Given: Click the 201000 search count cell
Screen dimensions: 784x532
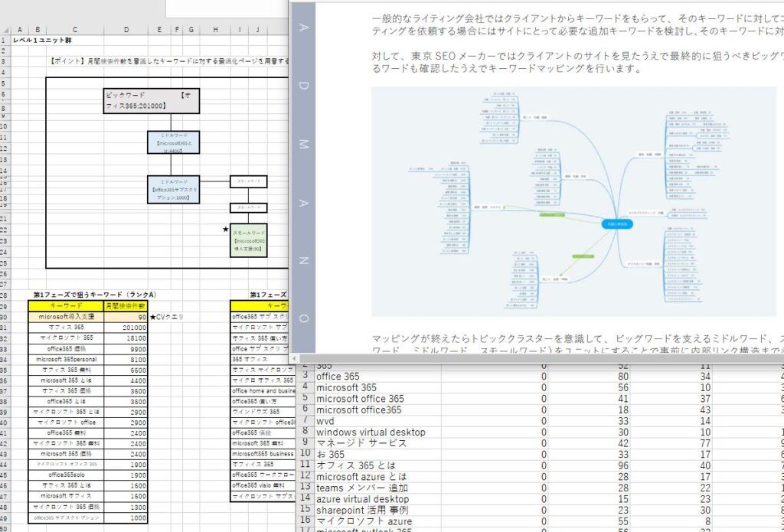Looking at the screenshot, I should 126,328.
